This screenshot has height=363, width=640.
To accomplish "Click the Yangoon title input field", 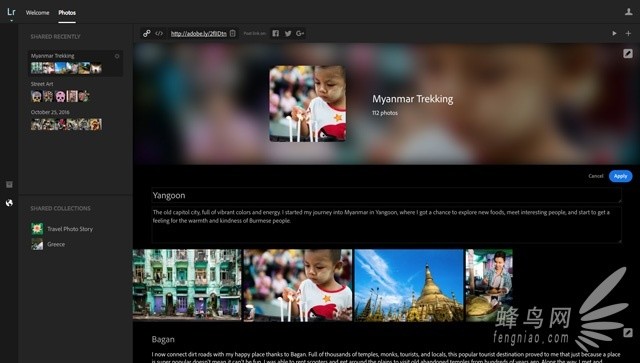I will [x=387, y=195].
